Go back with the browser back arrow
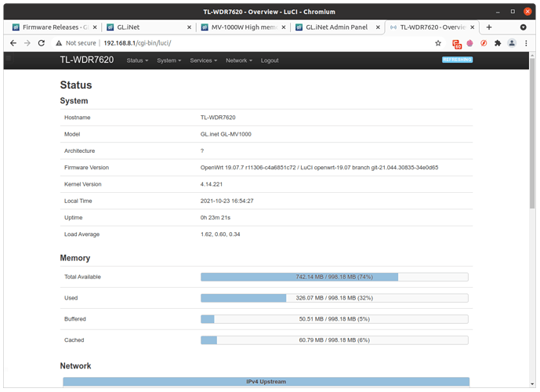This screenshot has width=540, height=392. click(x=13, y=43)
